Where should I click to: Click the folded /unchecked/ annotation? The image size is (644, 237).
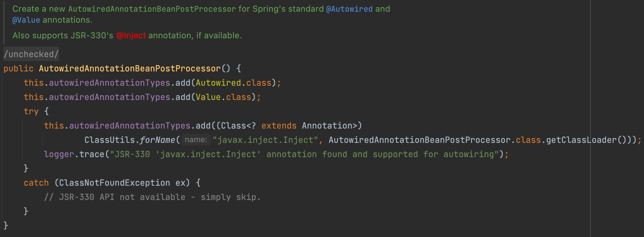[x=31, y=54]
